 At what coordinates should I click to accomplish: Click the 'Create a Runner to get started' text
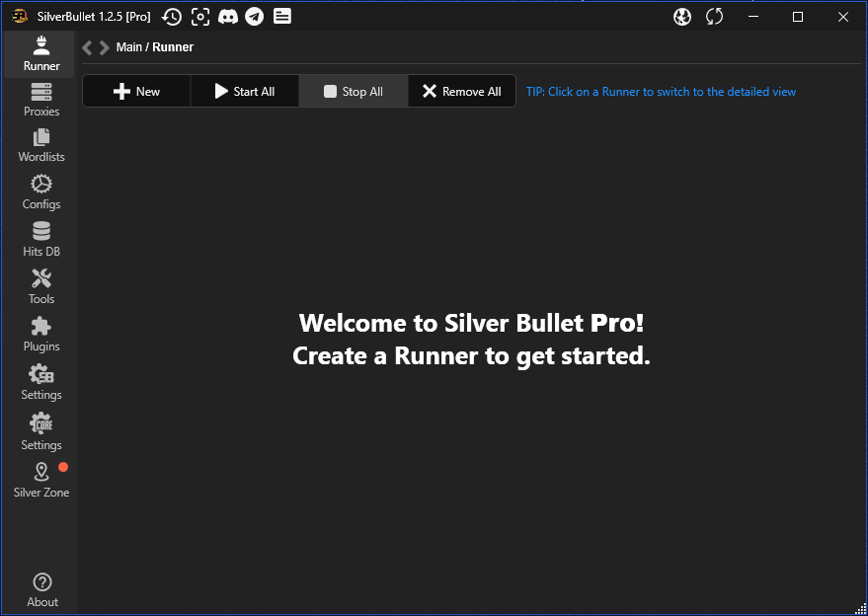point(472,355)
